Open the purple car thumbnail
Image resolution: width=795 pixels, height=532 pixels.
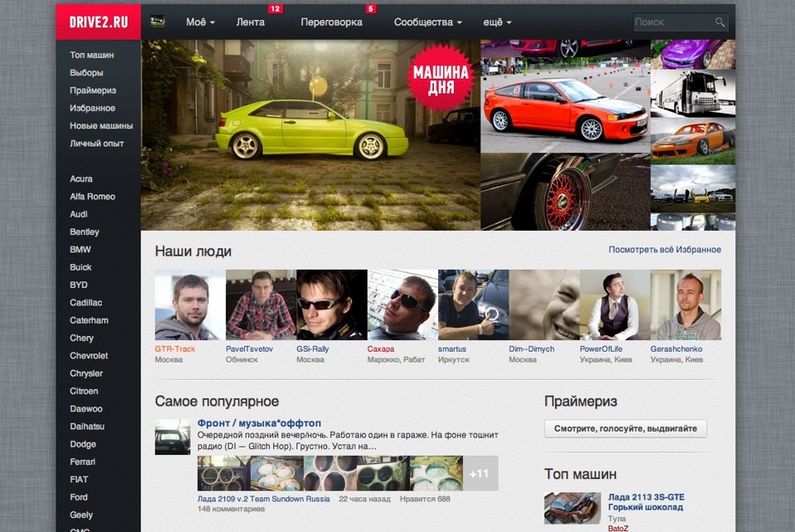(x=692, y=55)
